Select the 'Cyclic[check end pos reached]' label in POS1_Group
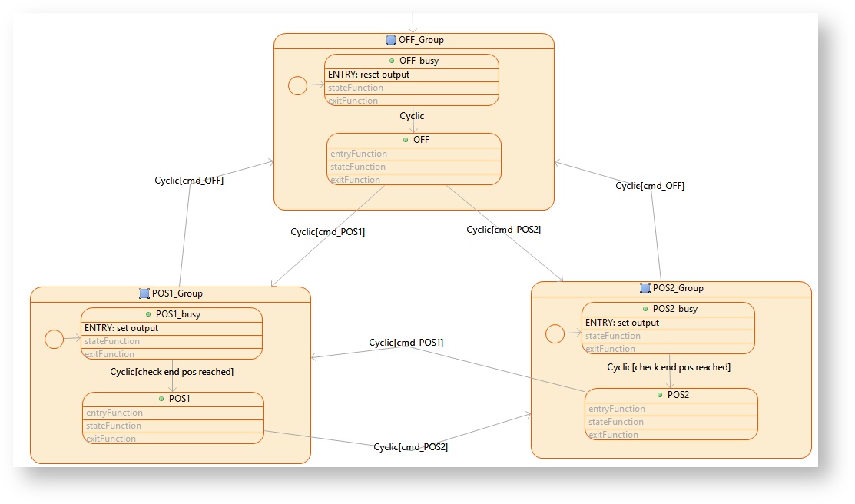Viewport: 855px width, 504px height. [x=172, y=372]
